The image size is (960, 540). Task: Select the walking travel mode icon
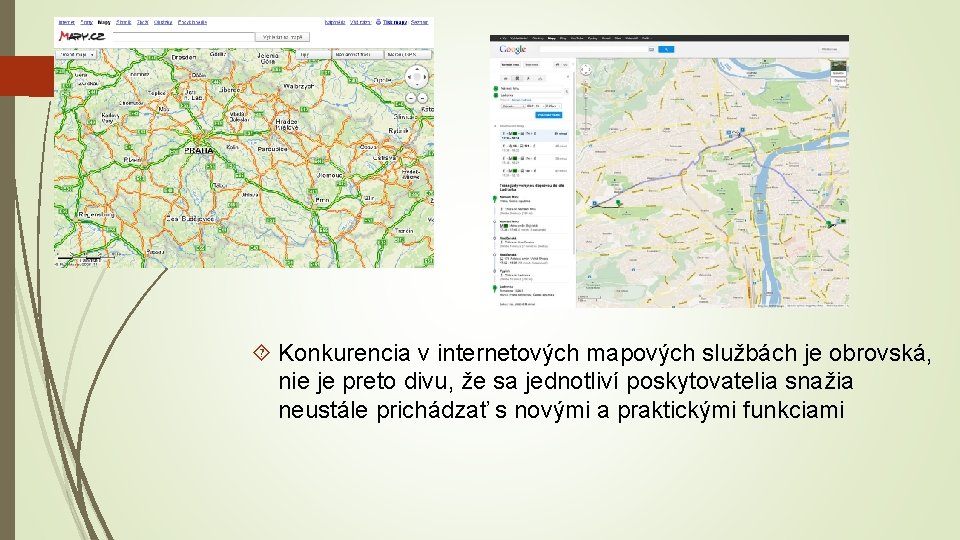point(528,78)
